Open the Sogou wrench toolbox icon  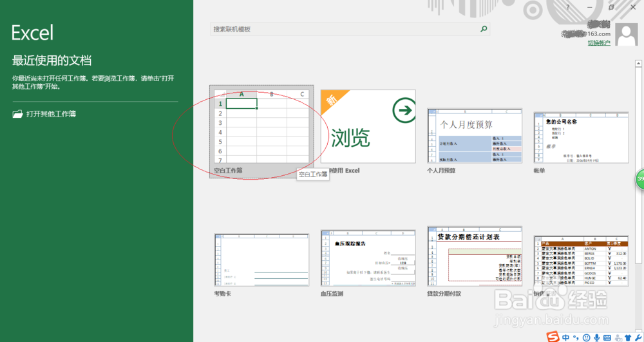[638, 337]
